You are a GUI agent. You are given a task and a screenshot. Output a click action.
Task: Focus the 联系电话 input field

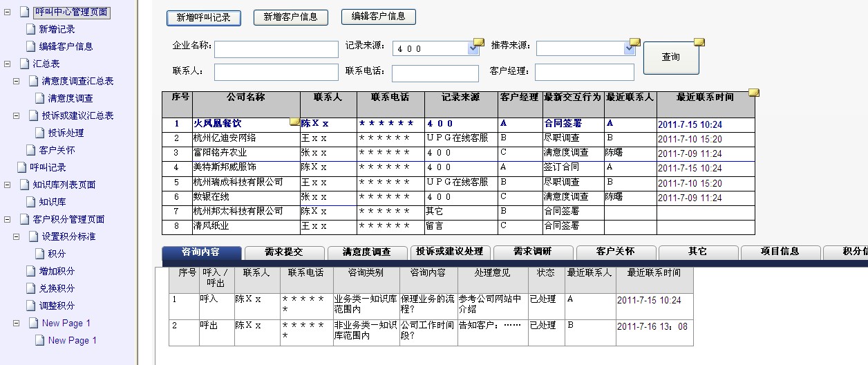click(x=435, y=73)
